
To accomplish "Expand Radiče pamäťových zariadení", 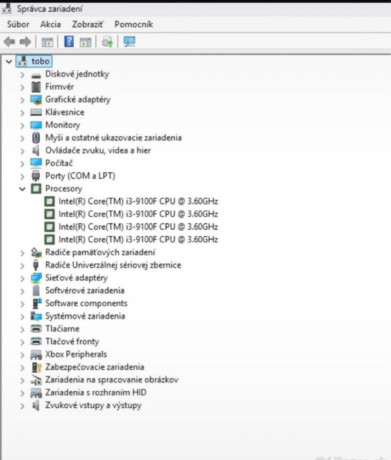I will (22, 253).
